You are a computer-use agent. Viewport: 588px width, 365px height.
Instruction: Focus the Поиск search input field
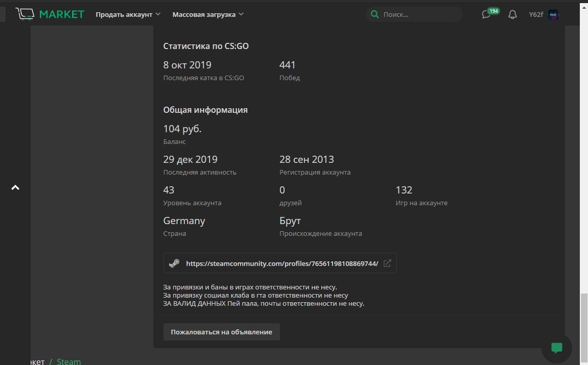(x=419, y=14)
